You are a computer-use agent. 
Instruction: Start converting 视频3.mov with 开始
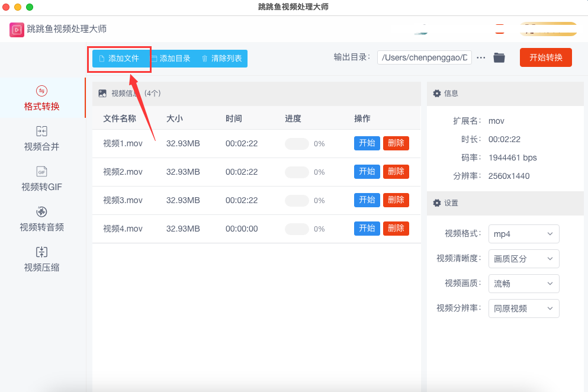pyautogui.click(x=367, y=200)
